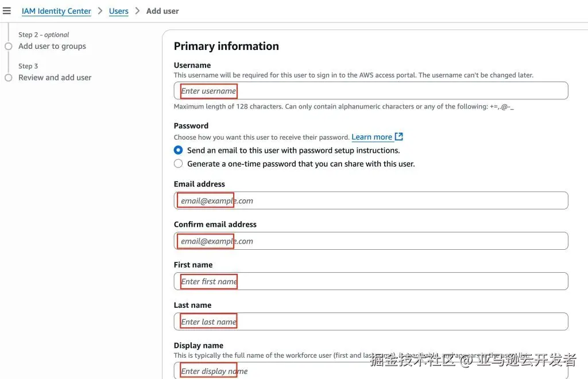Navigate to Users breadcrumb link

pos(119,11)
